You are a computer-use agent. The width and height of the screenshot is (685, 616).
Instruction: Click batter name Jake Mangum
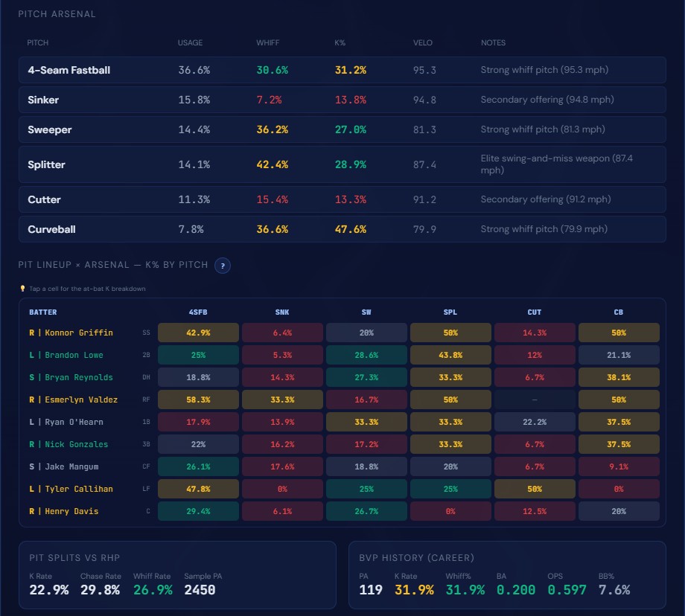click(71, 466)
